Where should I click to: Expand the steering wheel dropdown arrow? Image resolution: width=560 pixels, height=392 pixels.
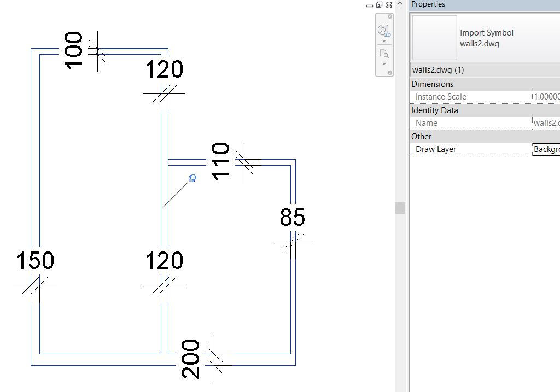click(384, 41)
